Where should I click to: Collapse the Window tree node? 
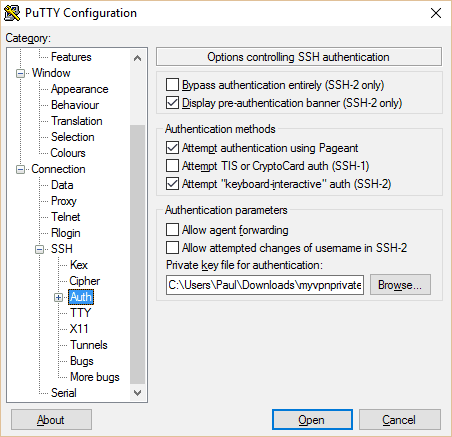tap(21, 73)
